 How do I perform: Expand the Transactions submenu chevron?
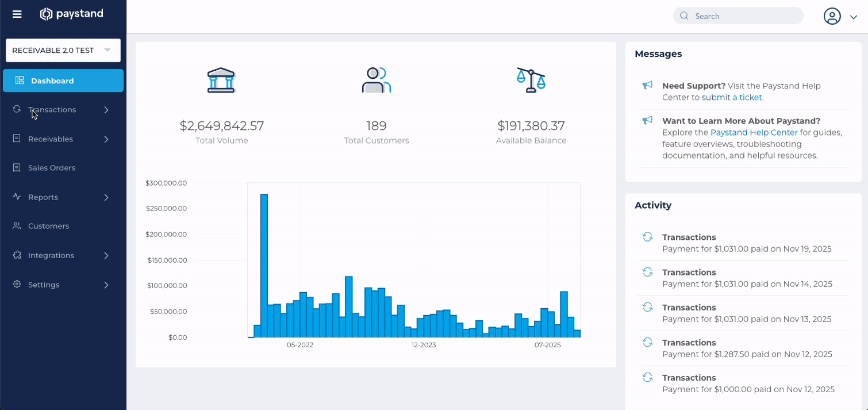click(x=106, y=110)
